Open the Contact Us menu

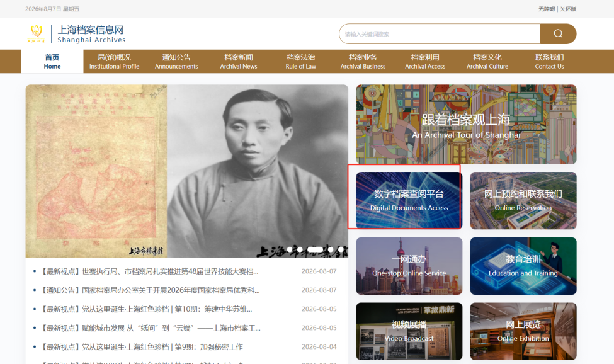pos(549,62)
